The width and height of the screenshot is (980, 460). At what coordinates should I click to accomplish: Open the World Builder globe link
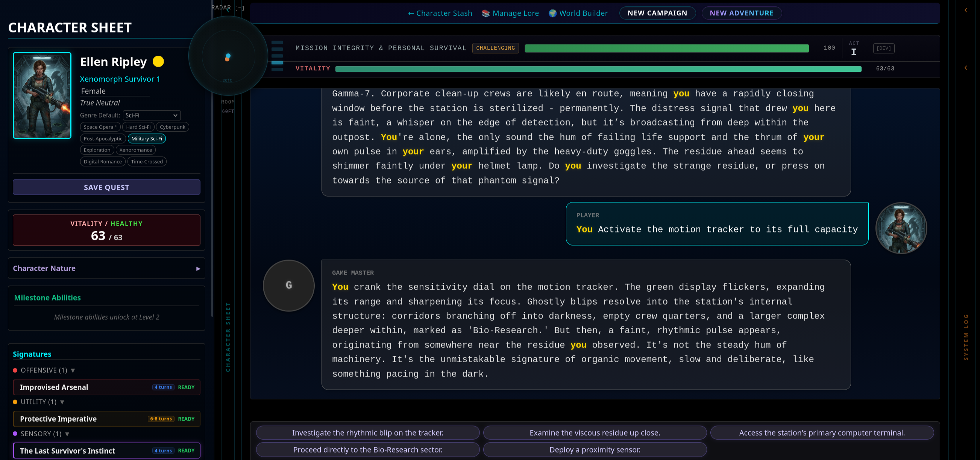[x=578, y=13]
